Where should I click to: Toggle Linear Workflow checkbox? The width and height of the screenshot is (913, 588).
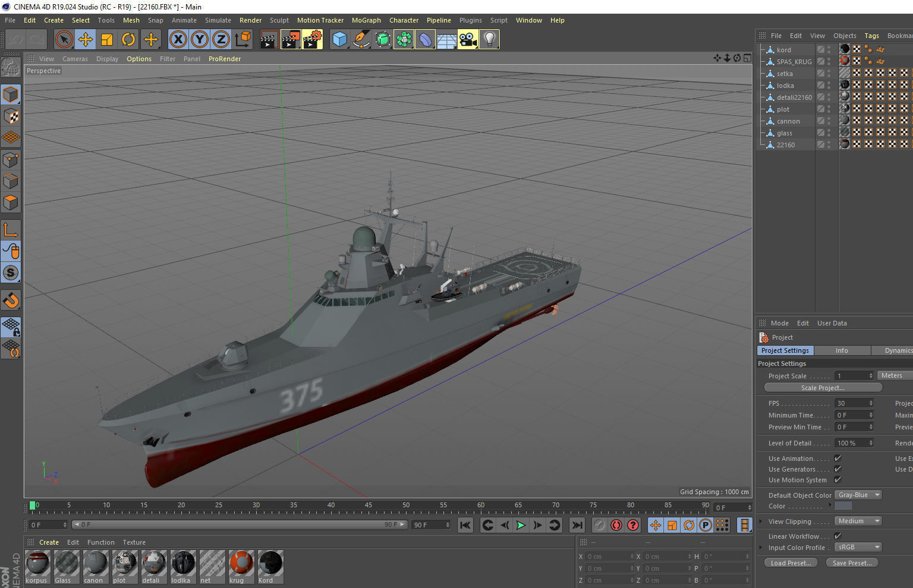point(838,536)
